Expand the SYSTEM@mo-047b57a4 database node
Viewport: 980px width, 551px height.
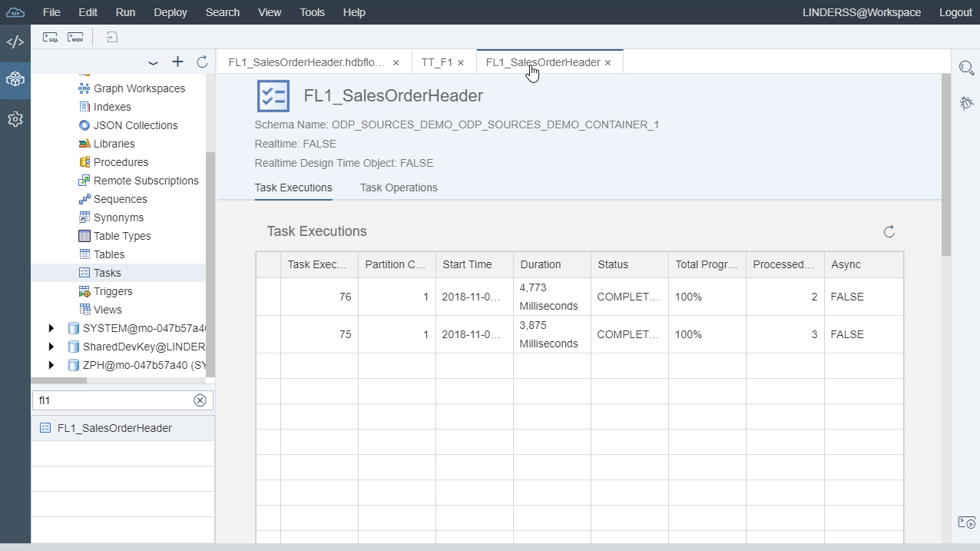(51, 328)
